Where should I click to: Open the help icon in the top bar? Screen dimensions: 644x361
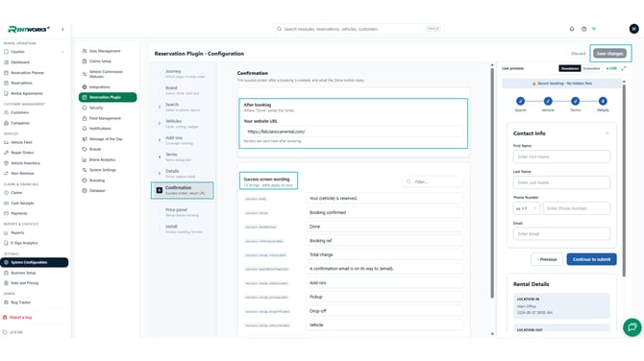583,29
